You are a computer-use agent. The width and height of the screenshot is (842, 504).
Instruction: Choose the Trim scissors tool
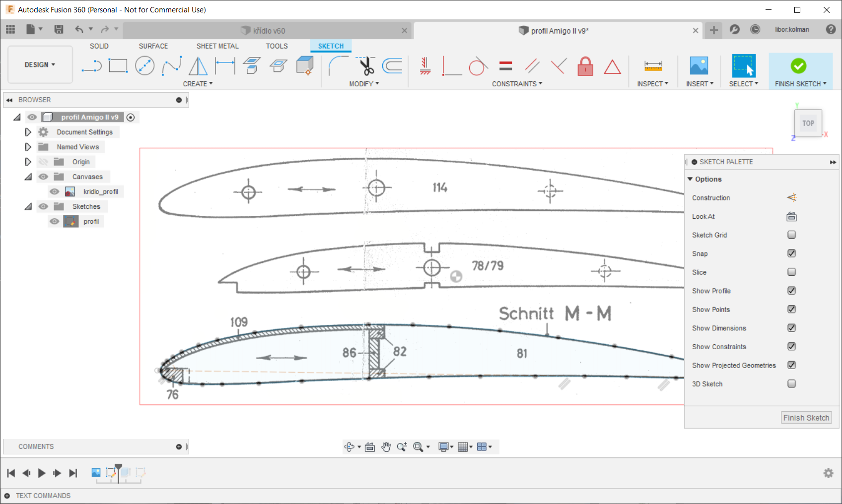pyautogui.click(x=366, y=66)
